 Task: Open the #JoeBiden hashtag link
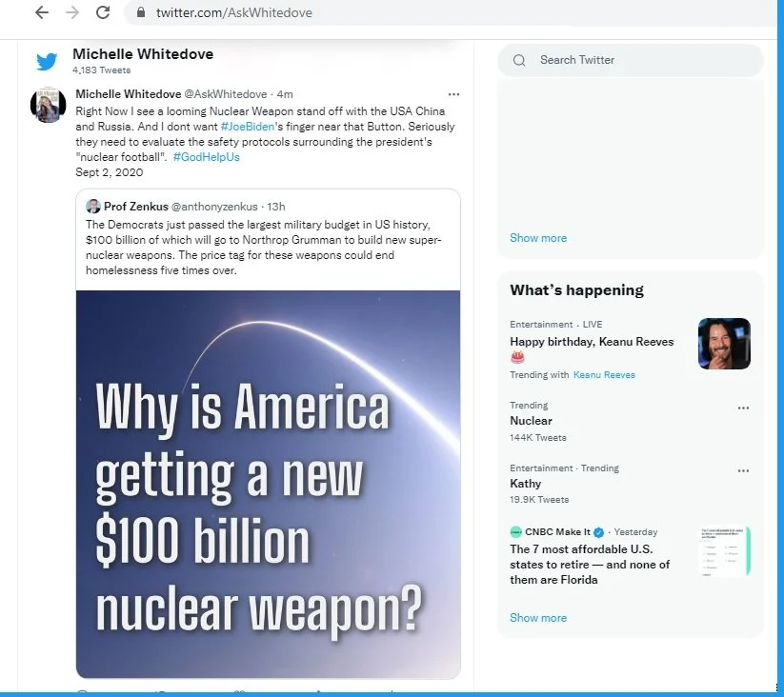(x=248, y=127)
